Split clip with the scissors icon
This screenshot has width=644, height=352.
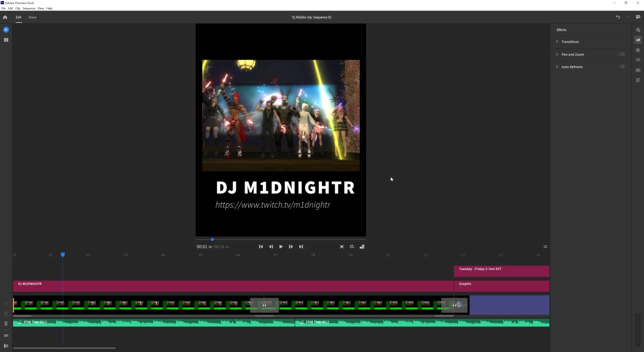coord(6,303)
